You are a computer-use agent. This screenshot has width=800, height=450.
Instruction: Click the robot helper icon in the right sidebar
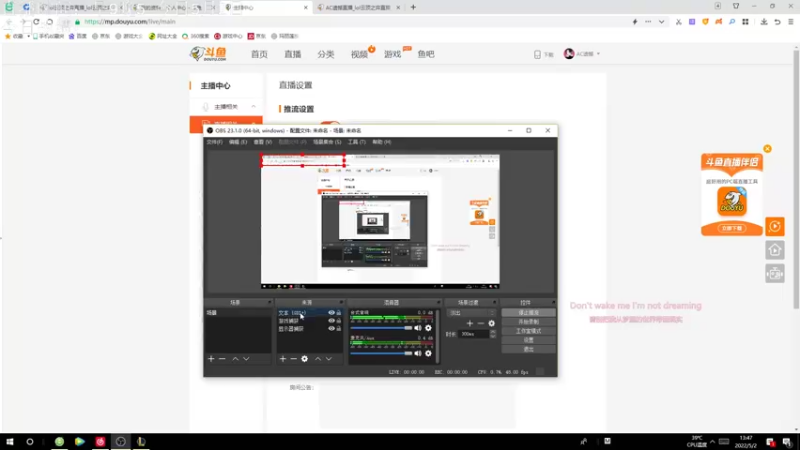point(774,274)
